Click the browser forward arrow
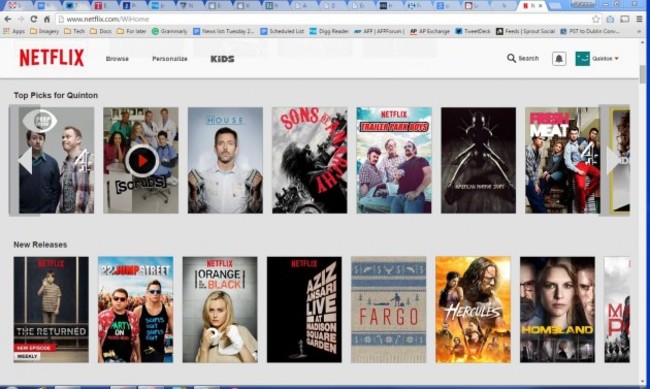Screen dimensions: 650x389 click(21, 19)
